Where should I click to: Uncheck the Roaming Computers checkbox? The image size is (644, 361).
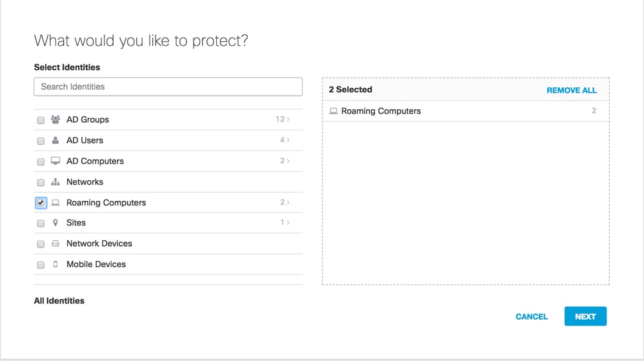coord(41,203)
